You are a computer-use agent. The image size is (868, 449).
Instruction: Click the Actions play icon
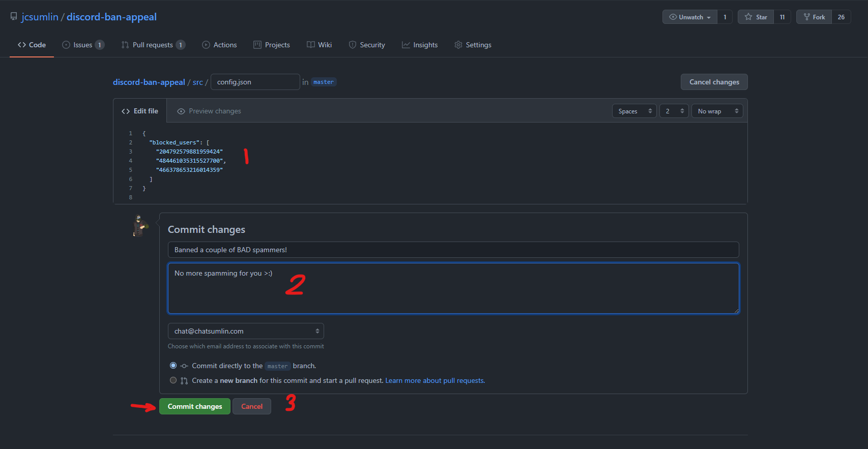pyautogui.click(x=206, y=45)
